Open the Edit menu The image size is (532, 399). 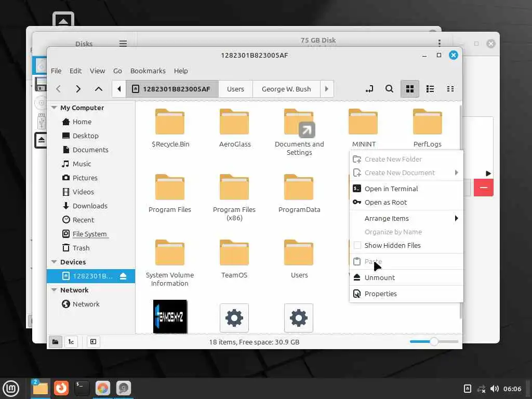[76, 71]
